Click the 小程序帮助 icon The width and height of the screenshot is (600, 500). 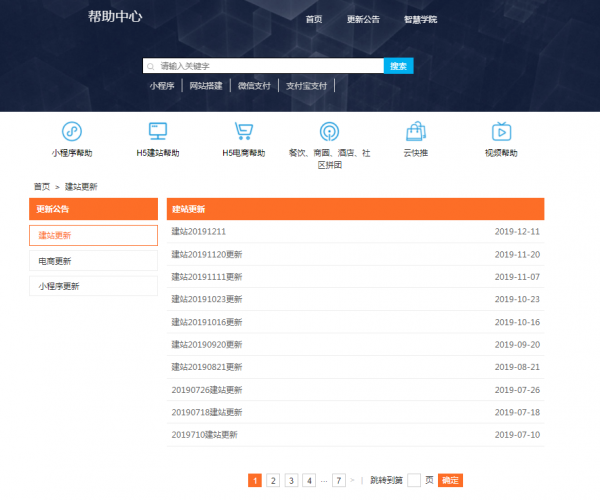coord(72,131)
